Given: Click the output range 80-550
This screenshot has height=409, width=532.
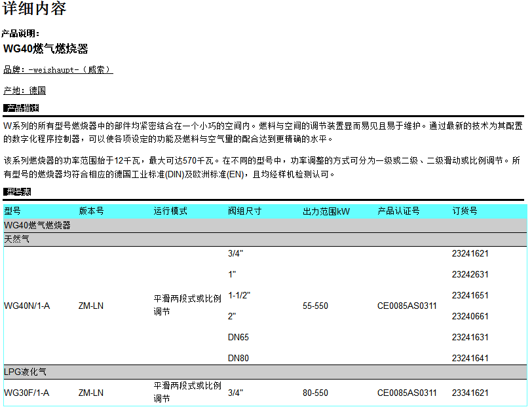Looking at the screenshot, I should pos(315,393).
